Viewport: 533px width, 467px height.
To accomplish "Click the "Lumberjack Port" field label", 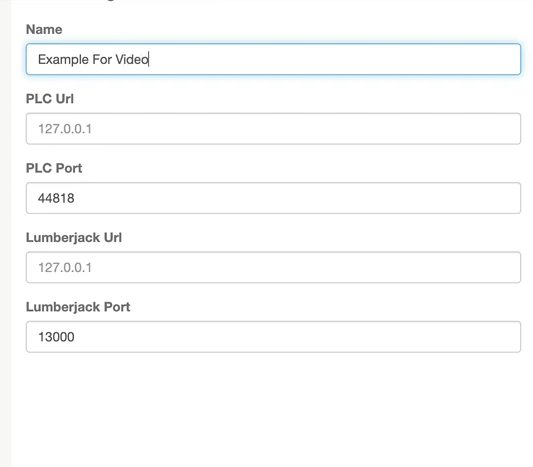I will [x=78, y=307].
